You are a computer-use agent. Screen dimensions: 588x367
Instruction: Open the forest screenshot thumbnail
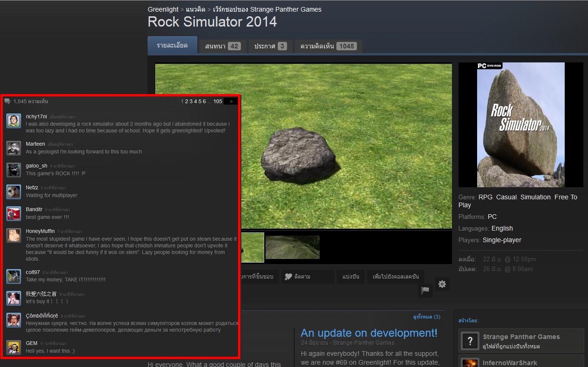(x=293, y=247)
